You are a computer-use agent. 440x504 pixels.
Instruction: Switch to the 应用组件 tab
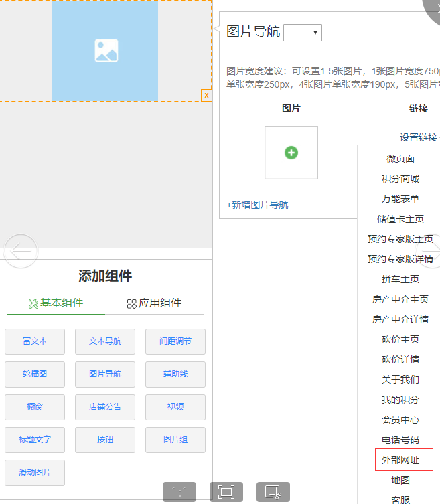click(154, 303)
